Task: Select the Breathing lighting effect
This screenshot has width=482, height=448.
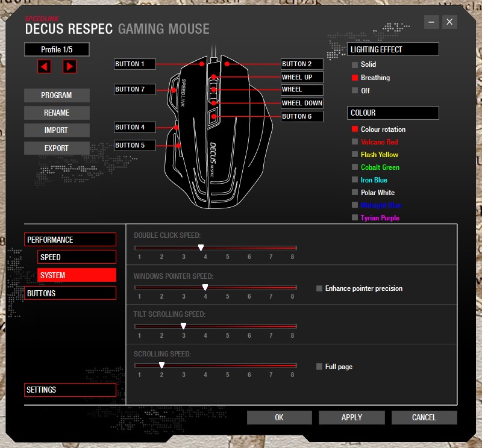Action: click(x=355, y=78)
